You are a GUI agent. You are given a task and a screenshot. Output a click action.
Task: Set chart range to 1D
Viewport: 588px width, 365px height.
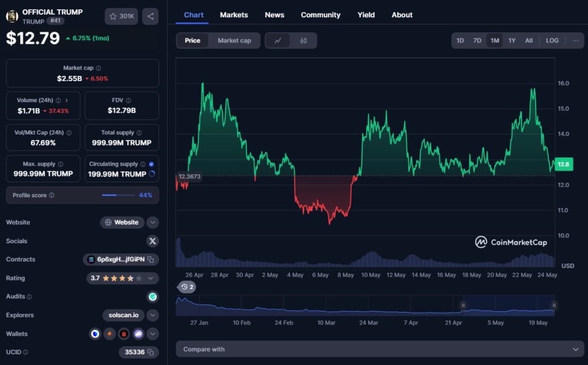click(460, 41)
